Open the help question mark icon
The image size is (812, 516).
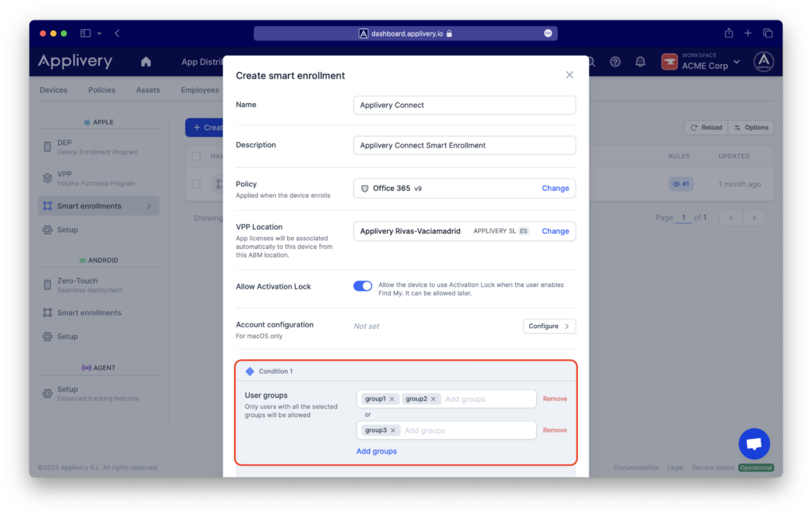(615, 62)
